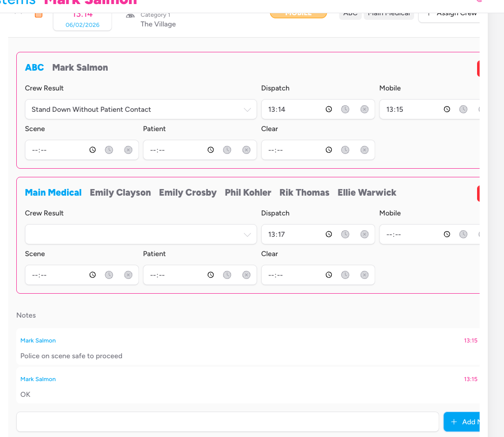Click the phone icon beside Category 1

[x=129, y=16]
